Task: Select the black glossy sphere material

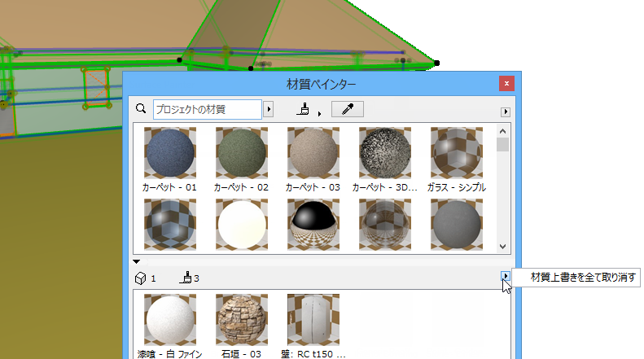Action: tap(313, 225)
